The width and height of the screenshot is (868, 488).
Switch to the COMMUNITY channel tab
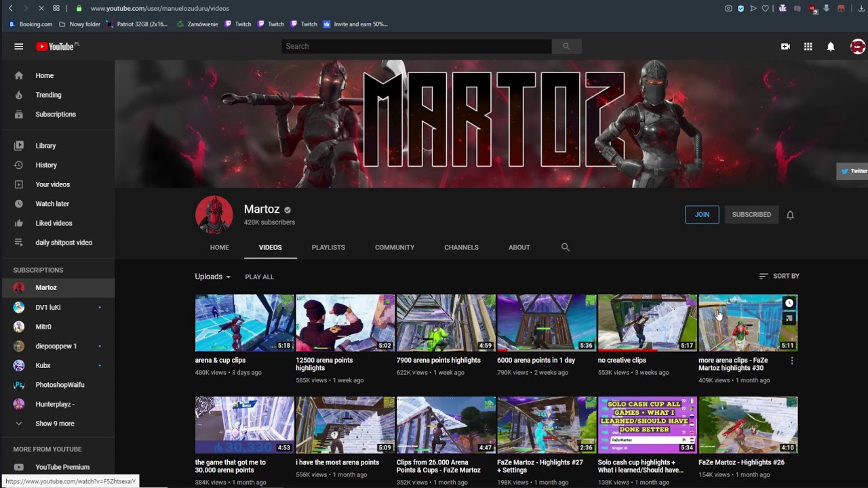point(395,247)
